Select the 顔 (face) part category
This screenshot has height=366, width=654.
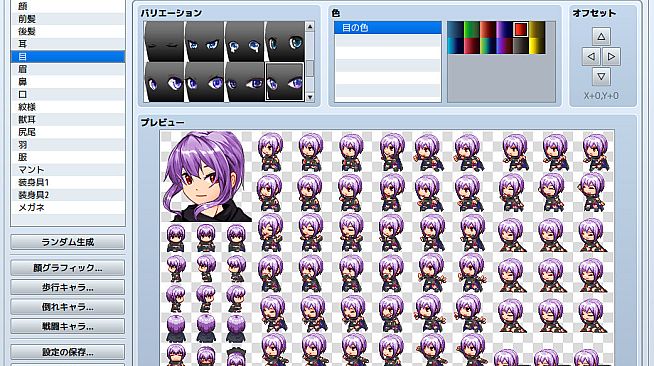[x=68, y=6]
